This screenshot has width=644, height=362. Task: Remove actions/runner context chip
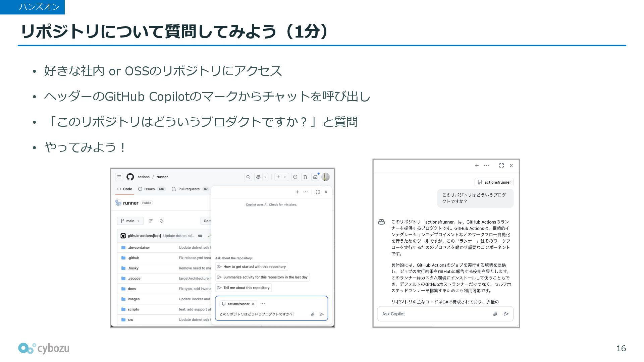coord(253,304)
